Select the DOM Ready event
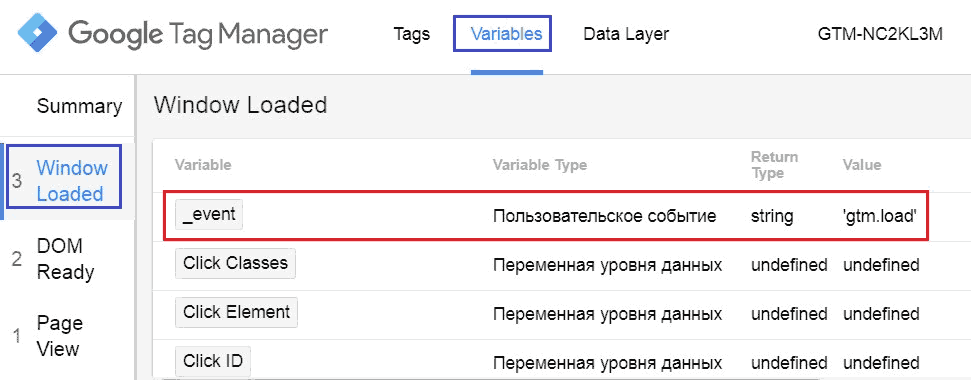This screenshot has width=971, height=380. coord(65,259)
